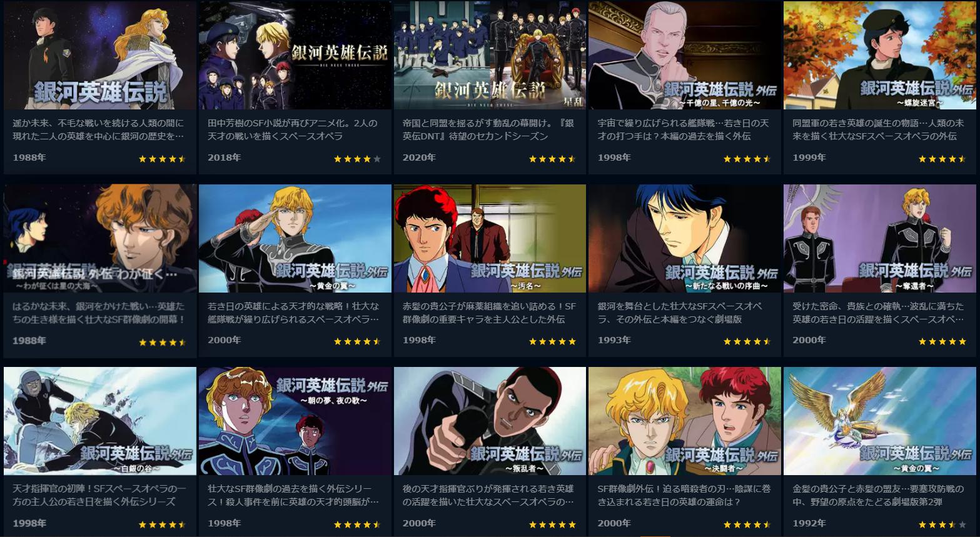Select 新たなる戦いの序曲 thumbnail

click(x=685, y=238)
